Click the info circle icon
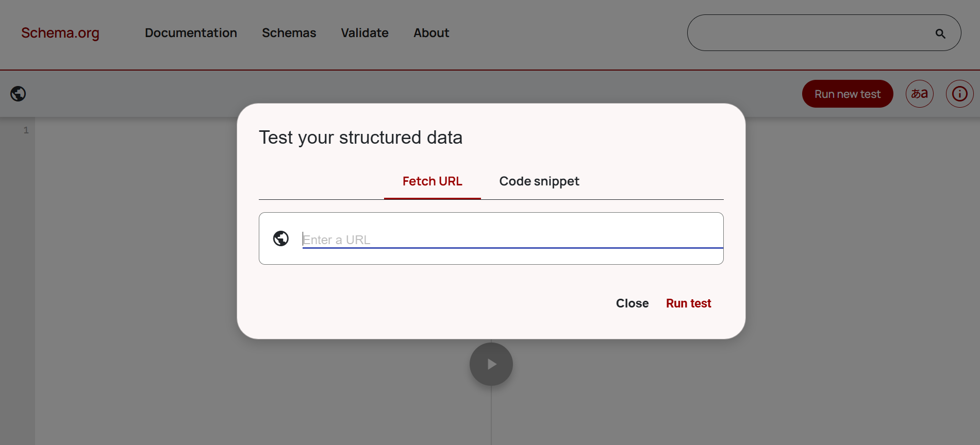The height and width of the screenshot is (445, 980). pos(959,94)
